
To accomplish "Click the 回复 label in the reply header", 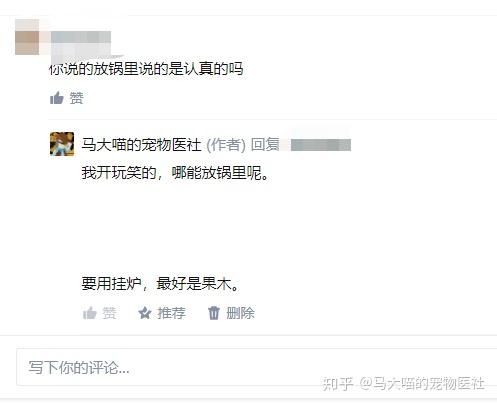I will pos(265,145).
